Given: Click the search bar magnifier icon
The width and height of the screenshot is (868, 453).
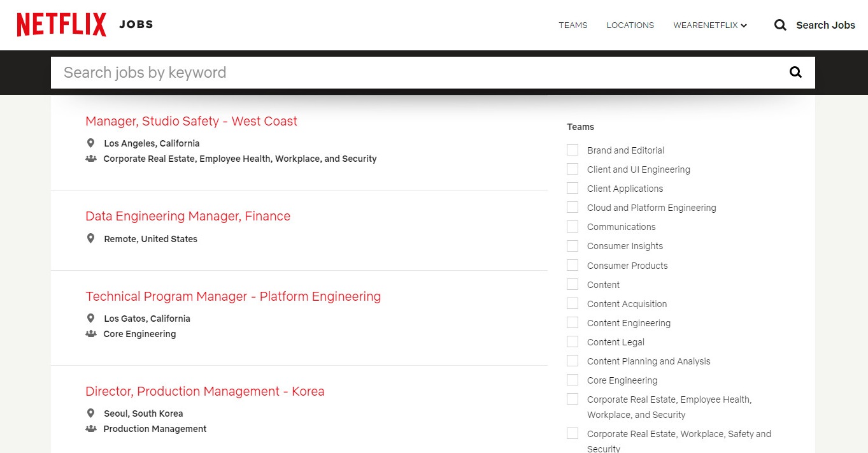Looking at the screenshot, I should [x=795, y=72].
